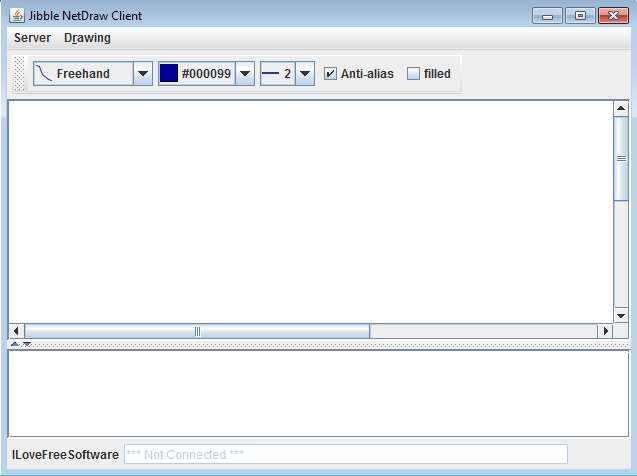Click the toolbar drag handle grip

[19, 74]
